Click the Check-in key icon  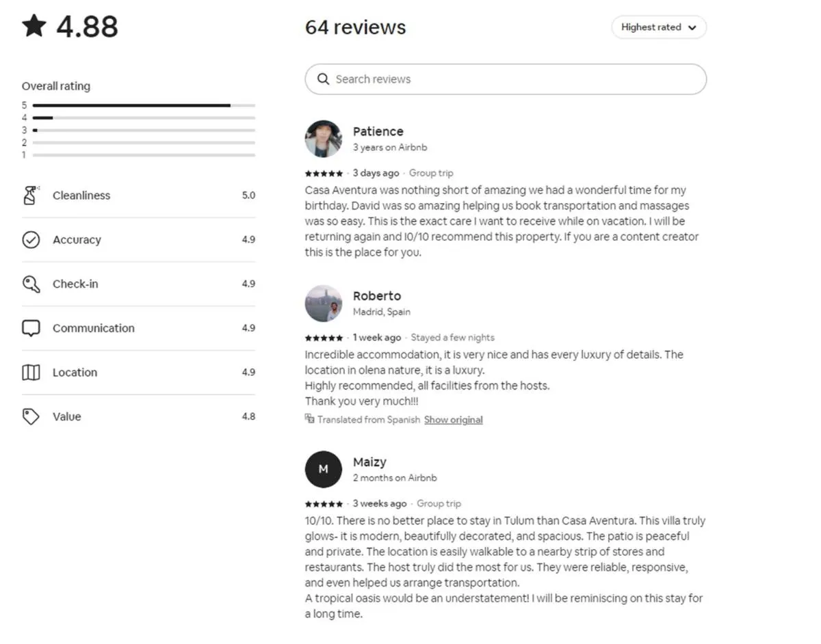(x=31, y=284)
